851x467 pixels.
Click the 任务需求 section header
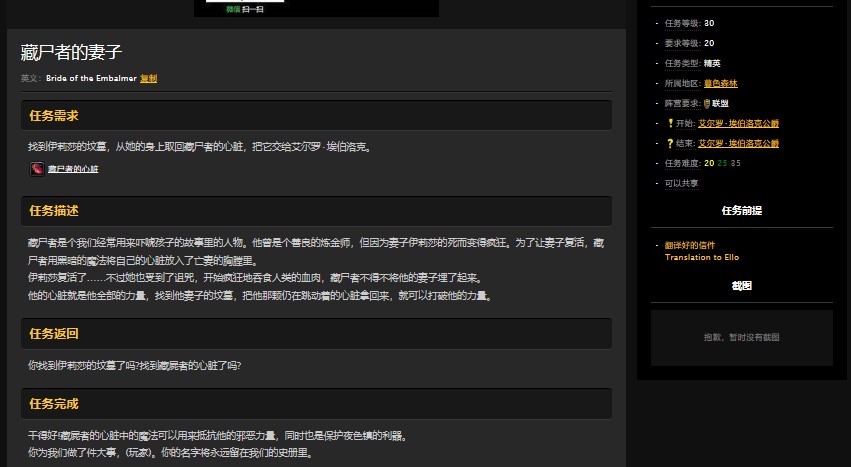pos(54,116)
